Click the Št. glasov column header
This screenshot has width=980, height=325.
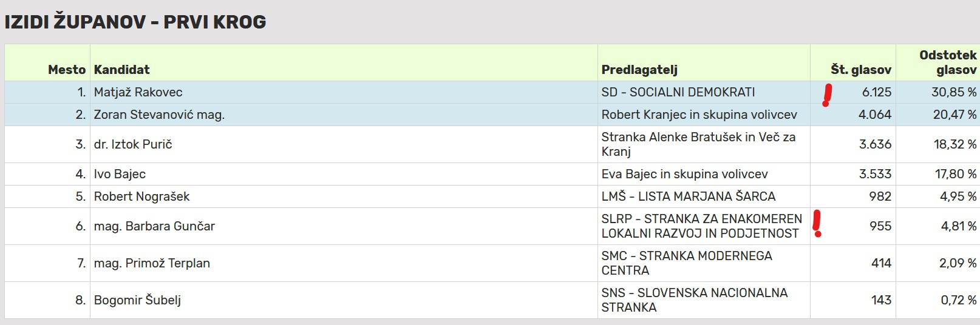click(x=861, y=70)
